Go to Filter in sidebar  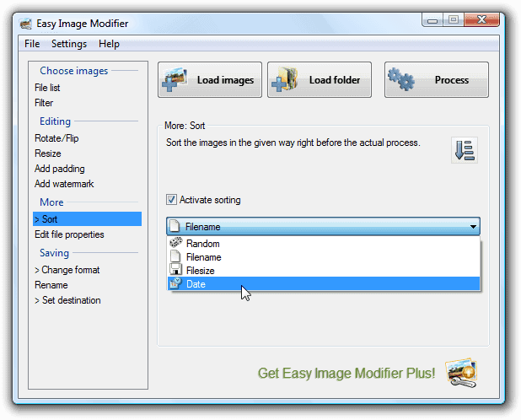[x=44, y=103]
